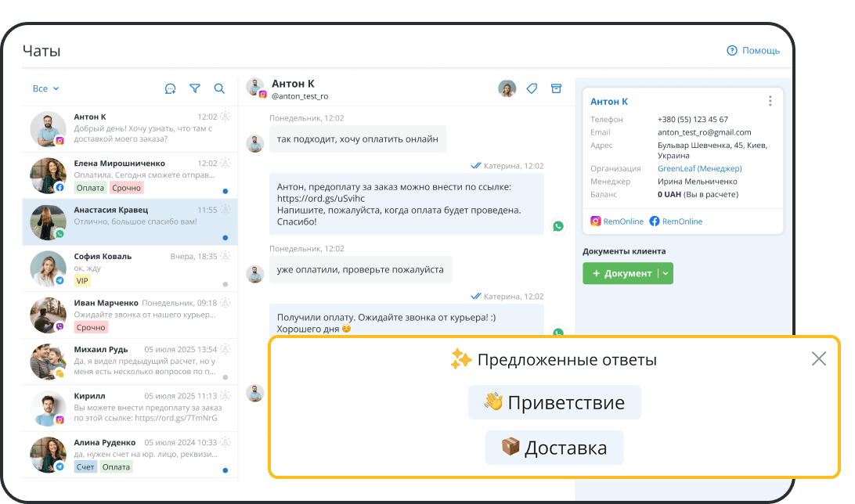Archive the chat using the archive box icon
The image size is (855, 504).
coord(557,88)
